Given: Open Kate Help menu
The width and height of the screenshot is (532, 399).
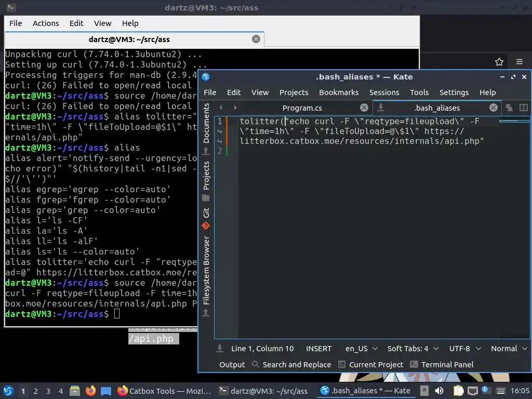Looking at the screenshot, I should 487,92.
